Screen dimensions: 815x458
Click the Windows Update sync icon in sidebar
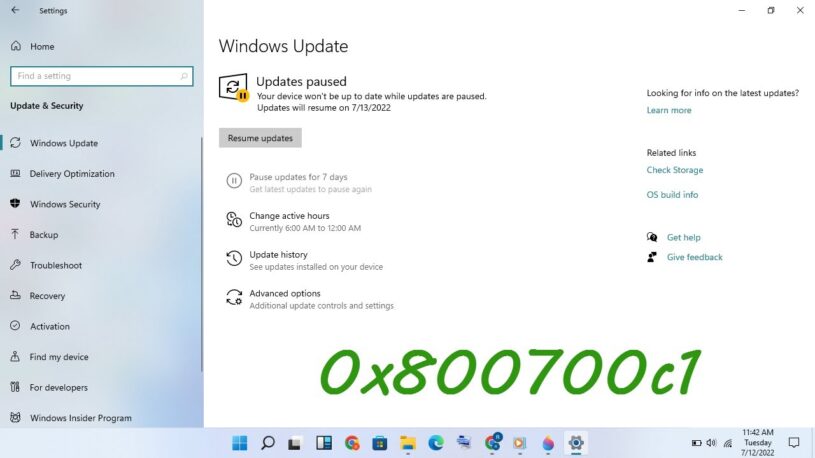[15, 142]
